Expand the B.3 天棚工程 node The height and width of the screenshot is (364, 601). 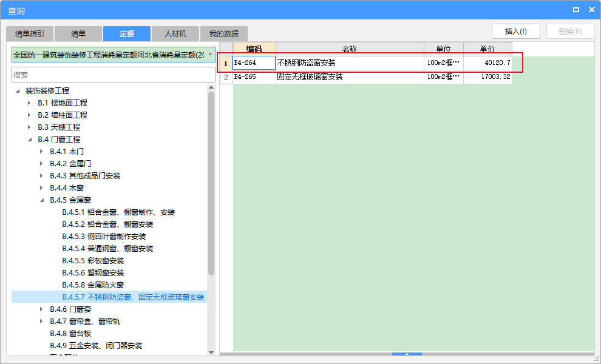[30, 127]
